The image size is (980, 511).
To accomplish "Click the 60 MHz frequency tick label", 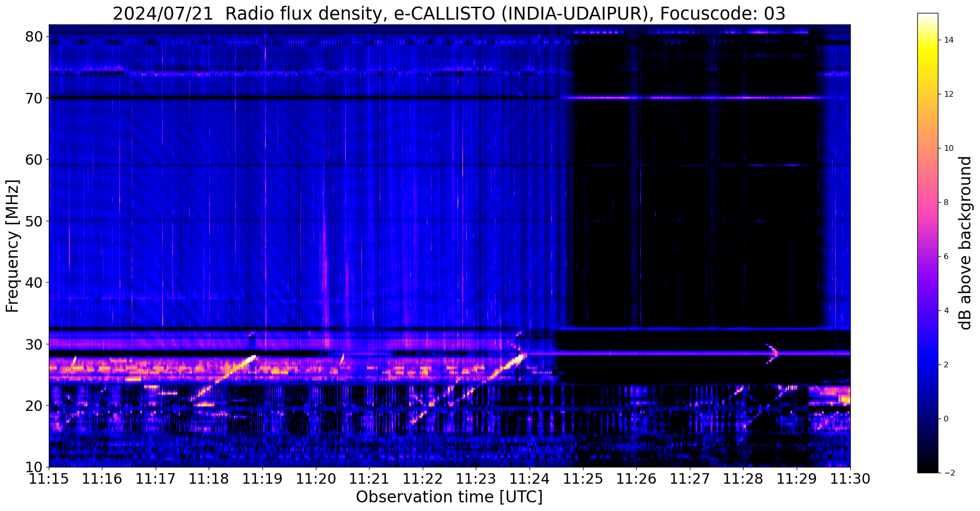I will 34,159.
